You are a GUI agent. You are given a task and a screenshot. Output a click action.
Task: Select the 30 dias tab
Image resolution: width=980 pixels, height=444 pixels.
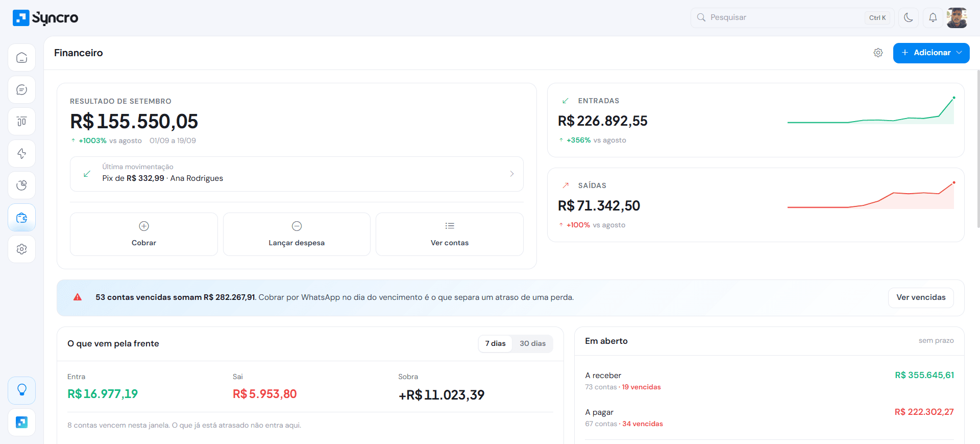532,343
